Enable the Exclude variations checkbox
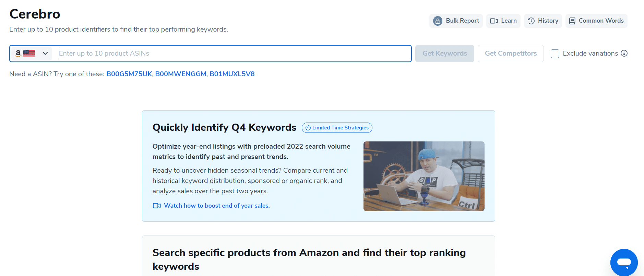The height and width of the screenshot is (276, 644). 555,54
